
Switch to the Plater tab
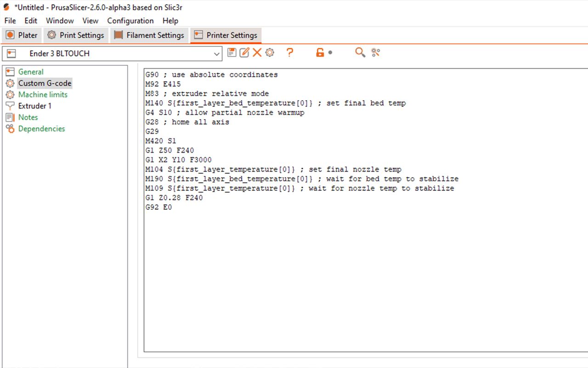[22, 35]
